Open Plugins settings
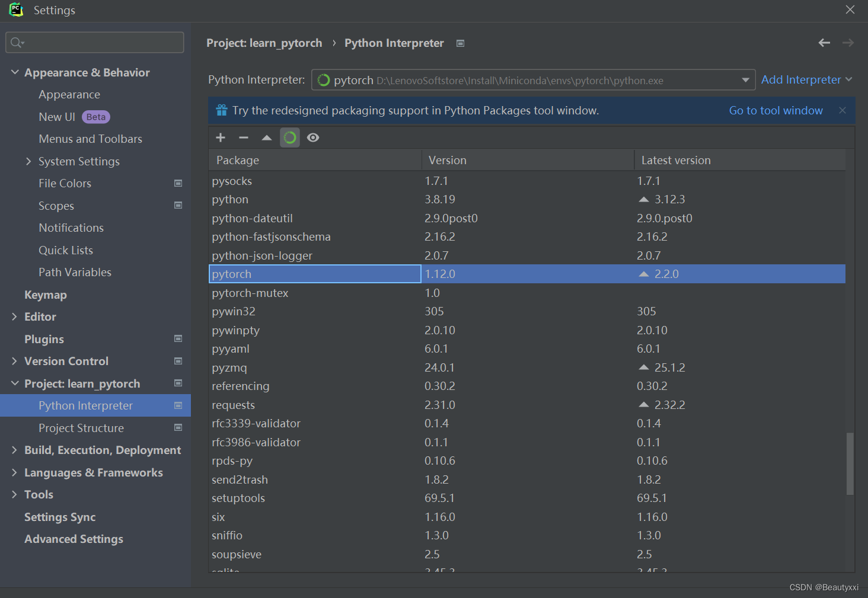Screen dimensions: 868x598 click(44, 339)
